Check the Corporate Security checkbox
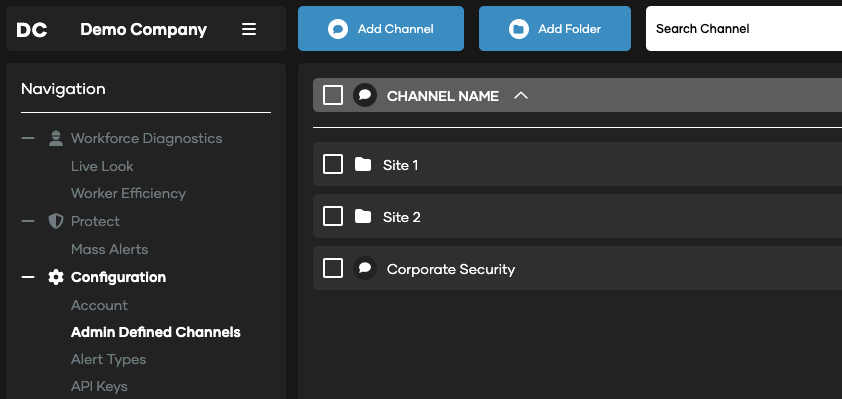 (x=333, y=268)
